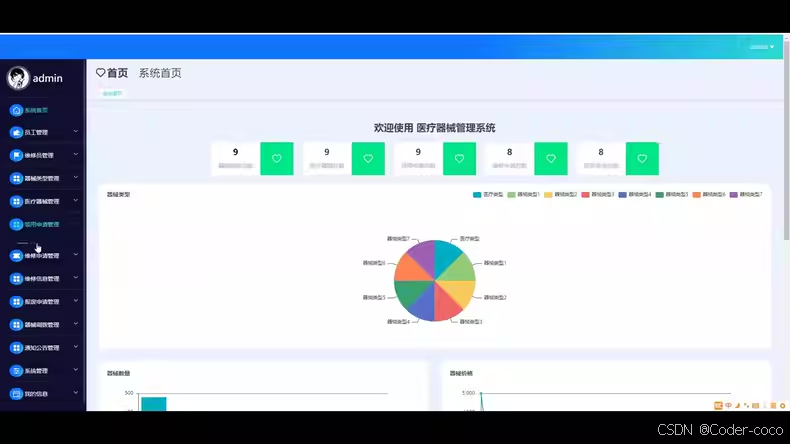Click the red 器械类型3 pie slice
The height and width of the screenshot is (444, 790).
447,305
